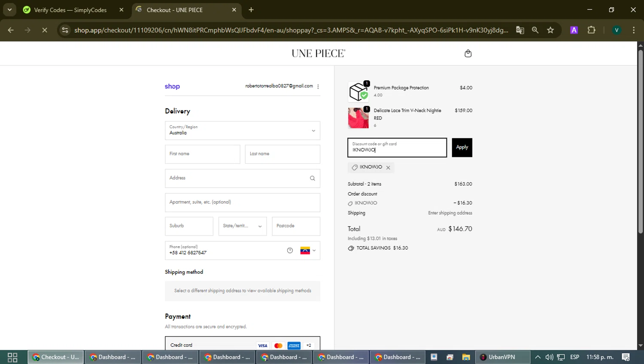This screenshot has width=644, height=364.
Task: Open the State/territory dropdown
Action: 243,226
